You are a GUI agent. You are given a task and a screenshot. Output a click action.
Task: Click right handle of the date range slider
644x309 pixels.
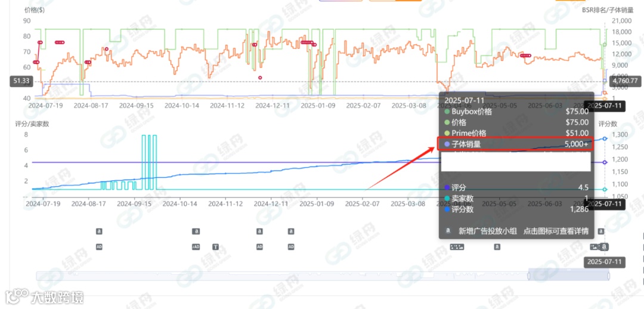pyautogui.click(x=608, y=276)
